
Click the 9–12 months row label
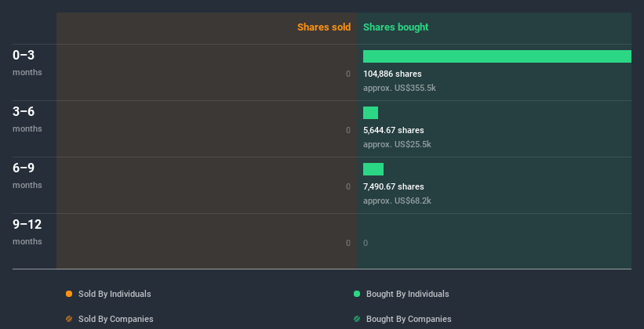pos(27,232)
